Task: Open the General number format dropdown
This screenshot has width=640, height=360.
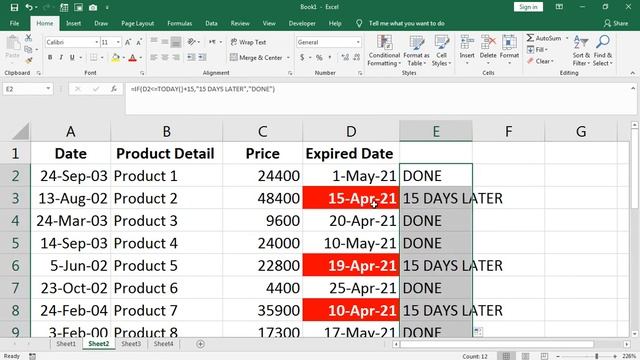Action: coord(358,42)
